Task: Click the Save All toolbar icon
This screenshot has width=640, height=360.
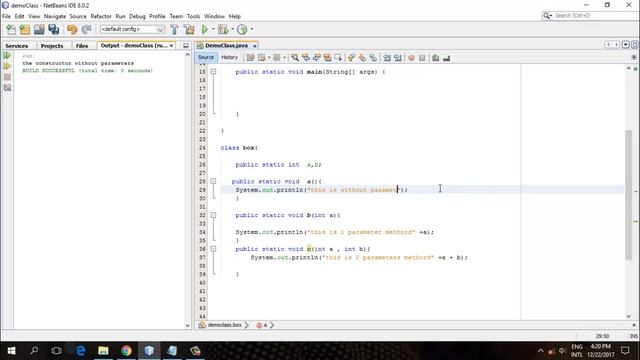Action: 53,29
